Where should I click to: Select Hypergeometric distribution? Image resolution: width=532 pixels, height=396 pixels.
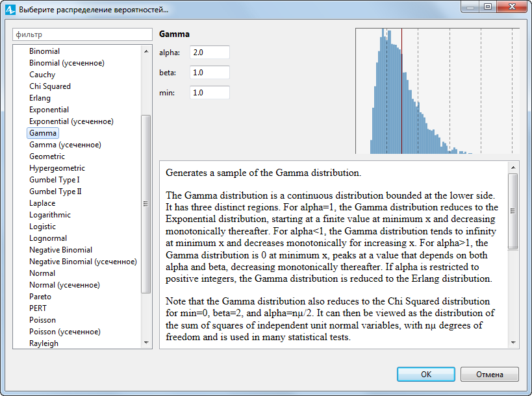[57, 168]
